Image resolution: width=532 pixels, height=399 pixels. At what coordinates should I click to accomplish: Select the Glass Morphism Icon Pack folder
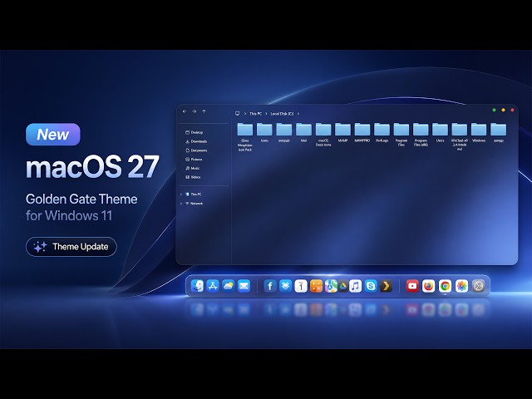coord(245,137)
